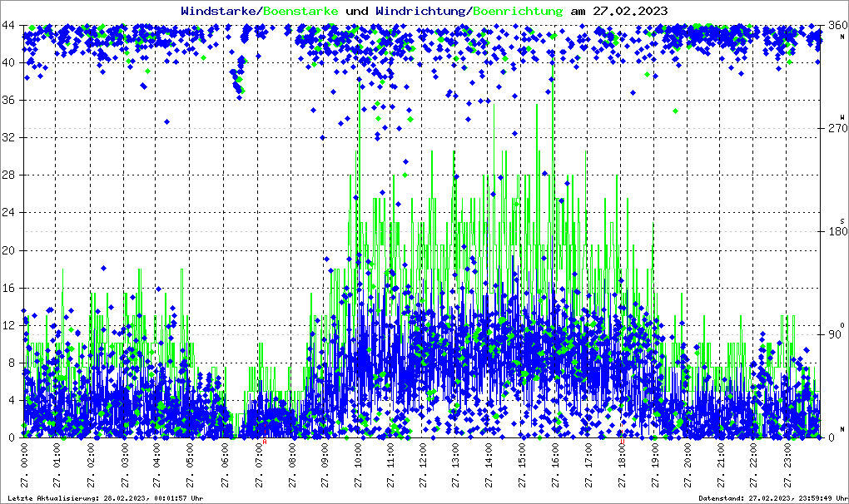
Task: Click the time label '27. 10:00'
Action: tap(358, 466)
